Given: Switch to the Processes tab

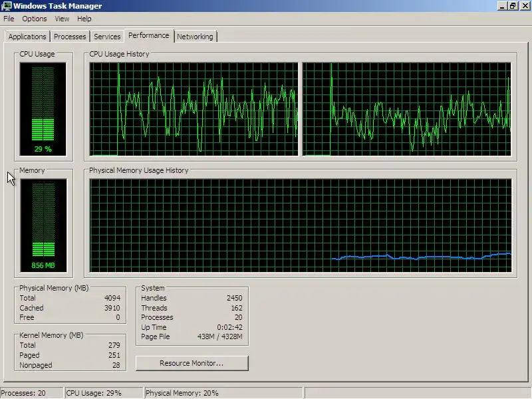Looking at the screenshot, I should click(70, 37).
